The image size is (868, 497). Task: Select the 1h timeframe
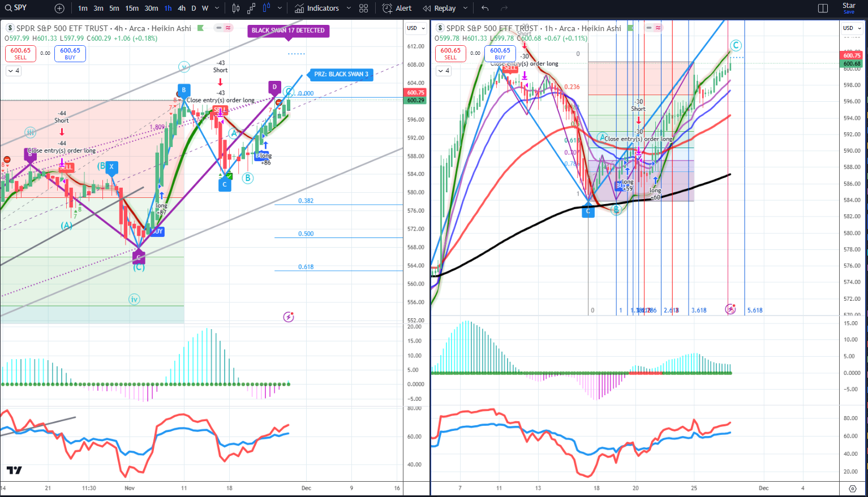click(168, 8)
